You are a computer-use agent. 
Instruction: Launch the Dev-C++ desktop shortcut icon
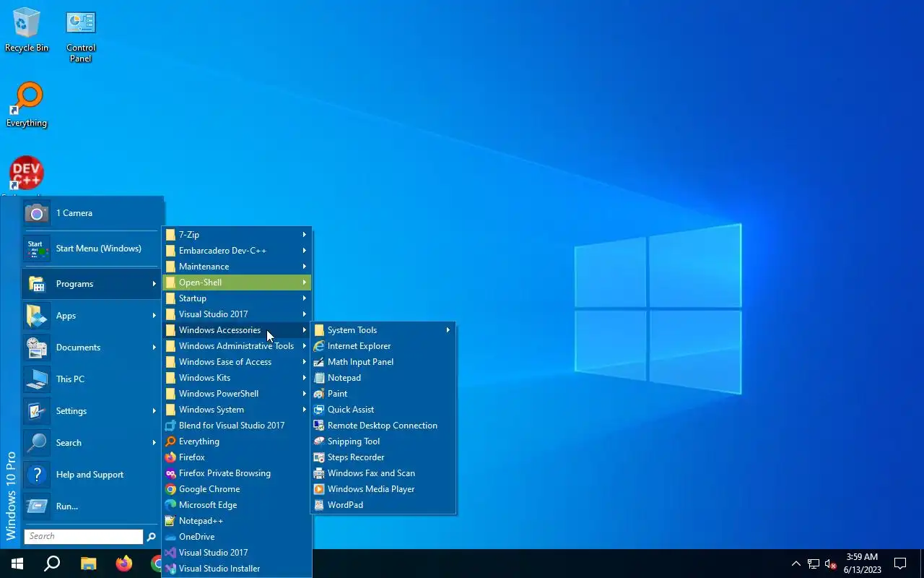(x=27, y=173)
